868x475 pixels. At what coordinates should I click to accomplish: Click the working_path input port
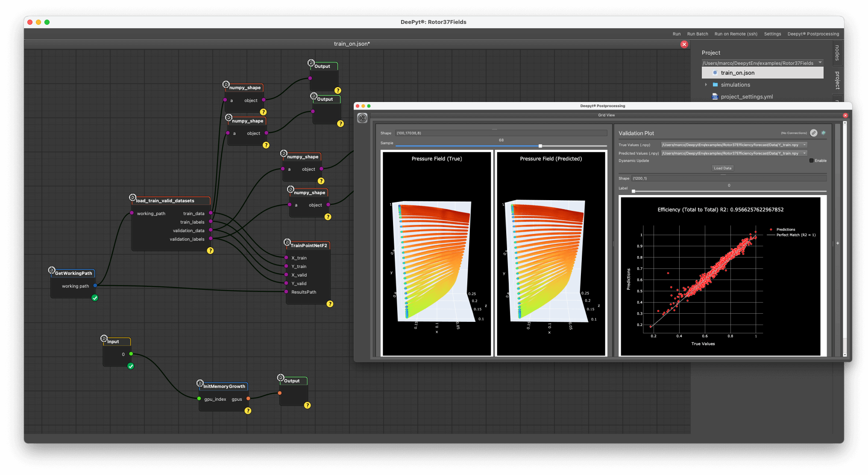point(132,213)
